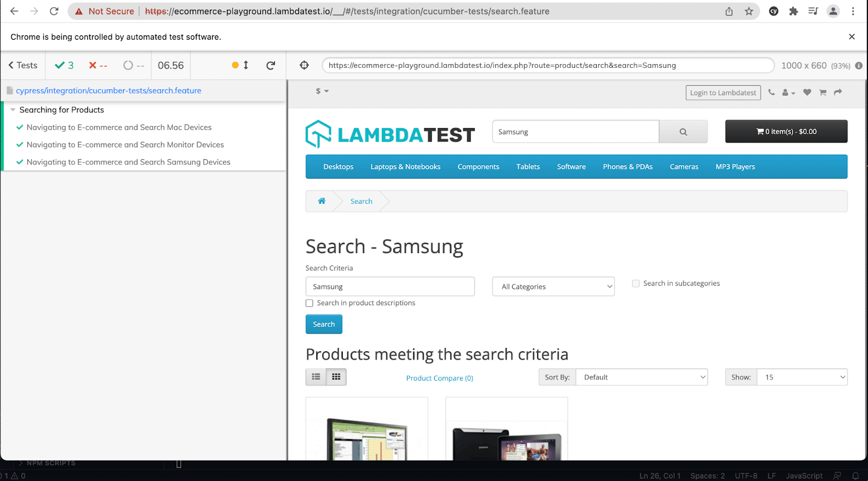Viewport: 868px width, 481px height.
Task: Open Chrome share icon in address bar
Action: (x=729, y=11)
